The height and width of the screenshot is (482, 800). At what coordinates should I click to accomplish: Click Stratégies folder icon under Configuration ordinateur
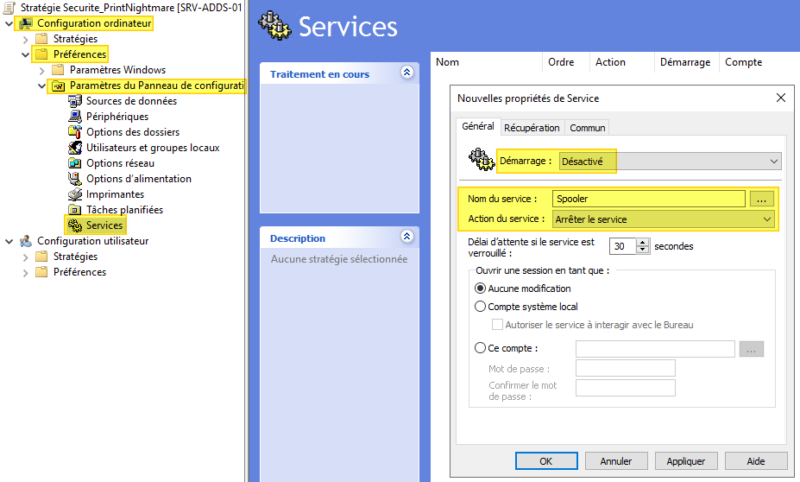pyautogui.click(x=41, y=39)
